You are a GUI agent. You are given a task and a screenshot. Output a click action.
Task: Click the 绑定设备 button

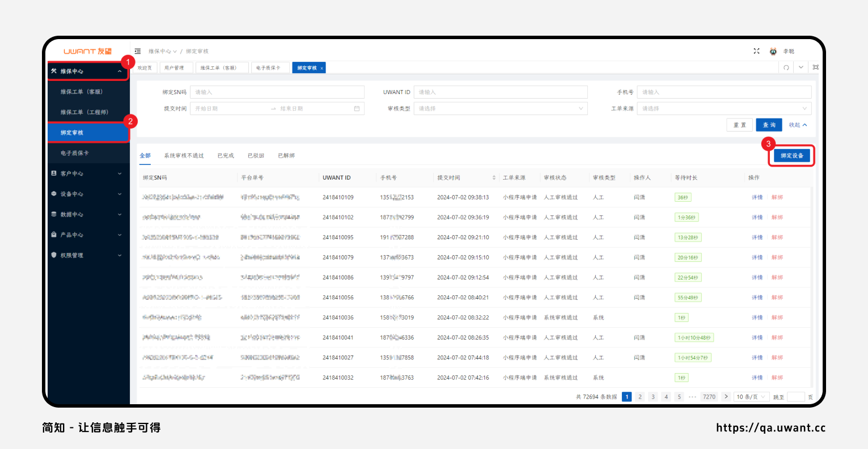791,155
